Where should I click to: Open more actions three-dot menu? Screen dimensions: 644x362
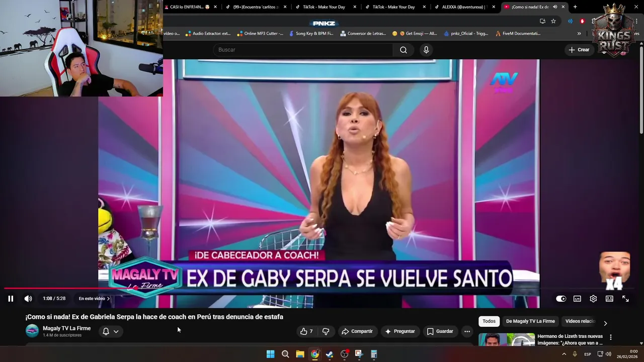[467, 331]
